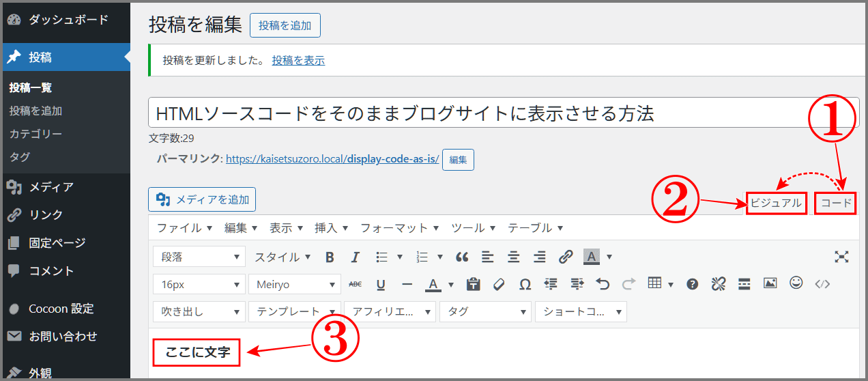This screenshot has width=868, height=381.
Task: Click the メディアを追加 button
Action: pyautogui.click(x=202, y=199)
